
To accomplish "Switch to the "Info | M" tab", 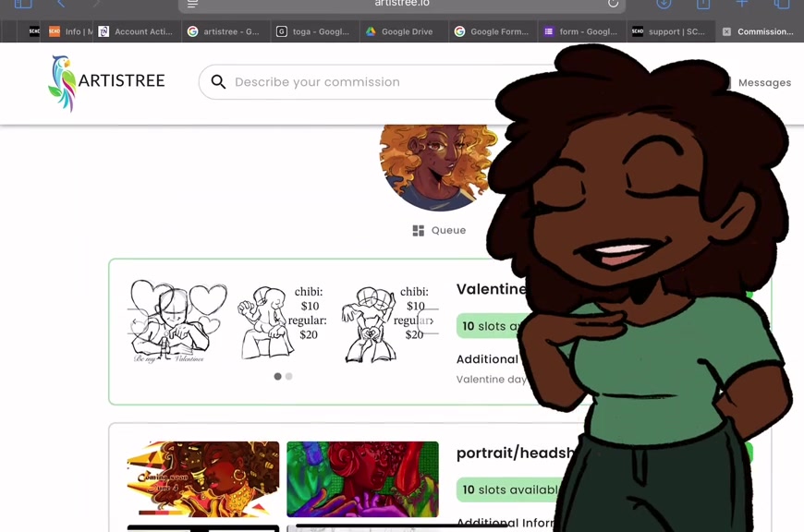I will click(x=71, y=31).
